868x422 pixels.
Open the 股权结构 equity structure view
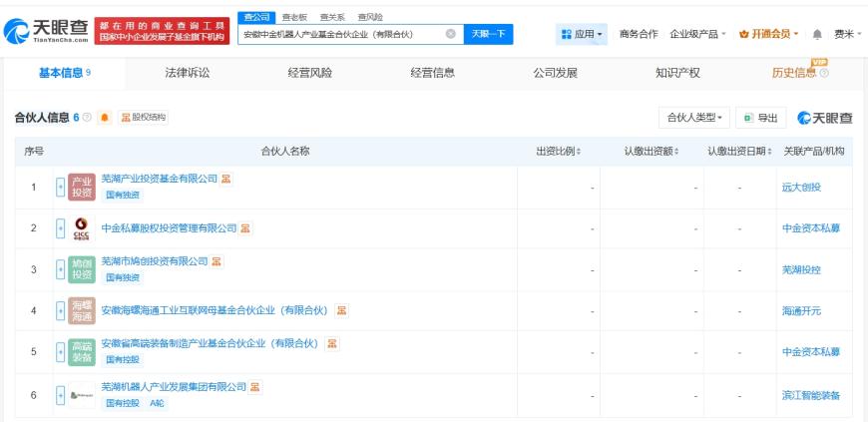(x=143, y=118)
